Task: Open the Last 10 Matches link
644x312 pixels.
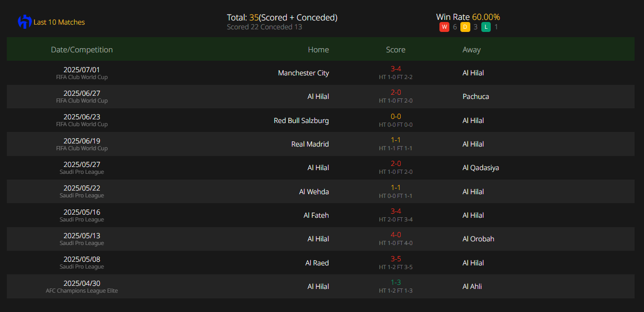Action: click(59, 22)
